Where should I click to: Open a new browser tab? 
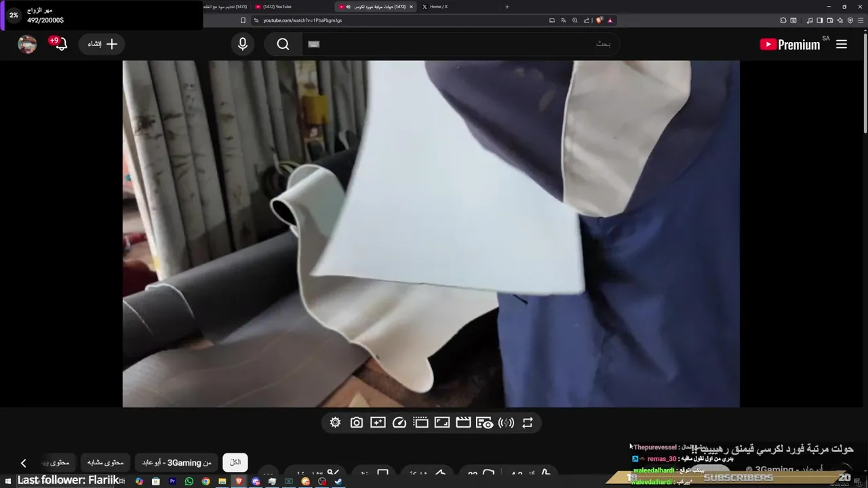point(507,7)
